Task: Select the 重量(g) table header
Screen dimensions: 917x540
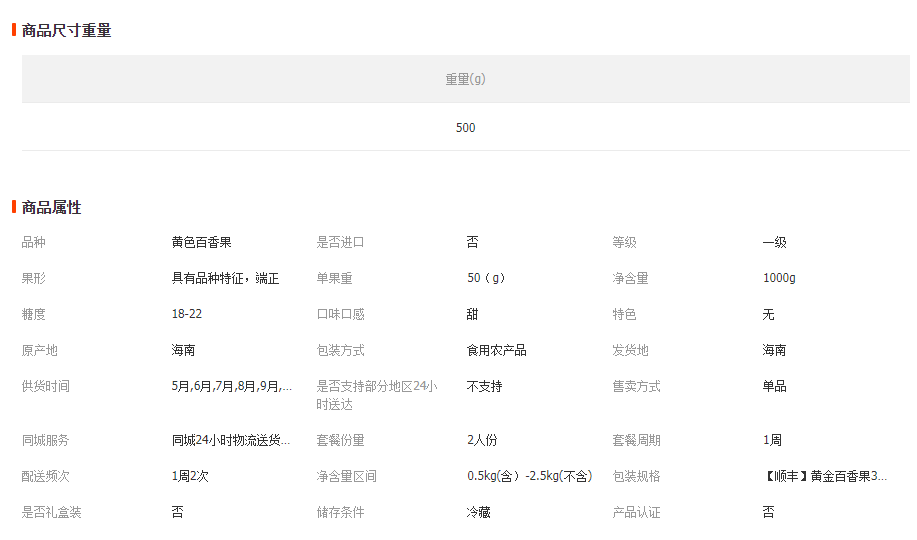Action: click(465, 79)
